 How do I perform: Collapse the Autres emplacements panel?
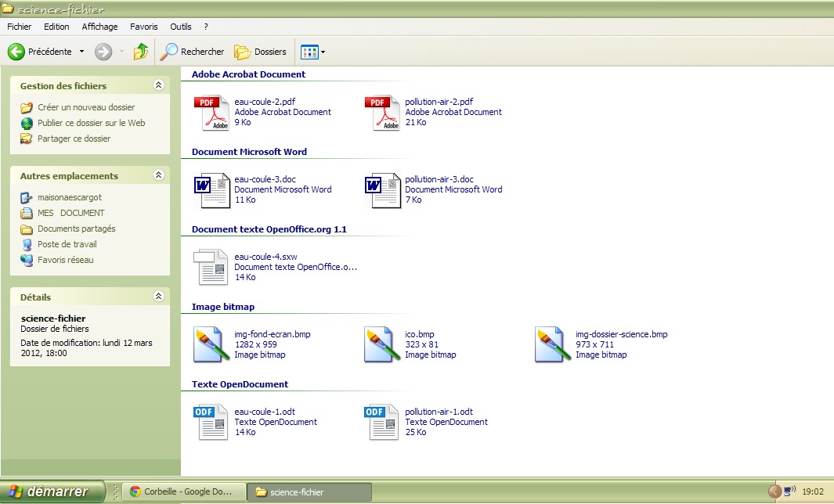coord(159,175)
